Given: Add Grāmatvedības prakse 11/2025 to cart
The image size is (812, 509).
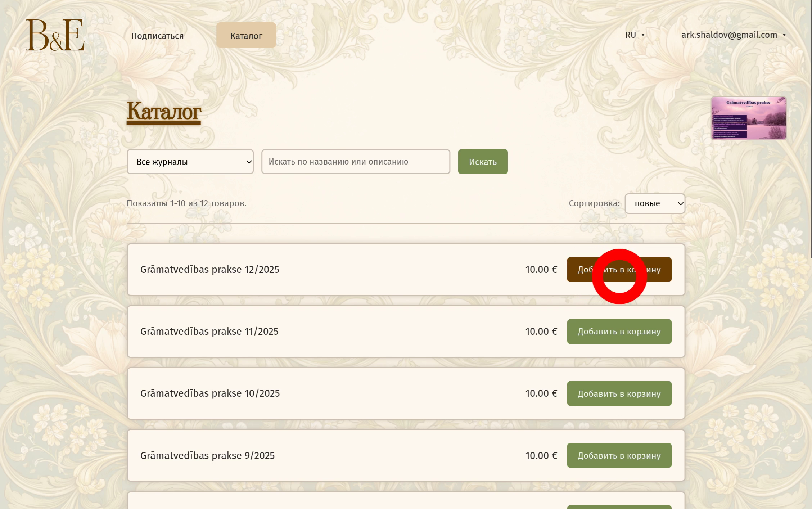Looking at the screenshot, I should [x=619, y=332].
